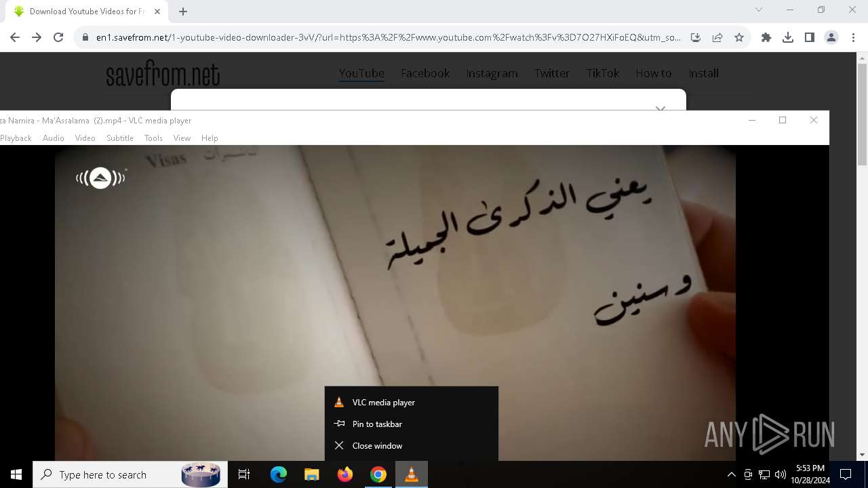Reload the savefrom.net page
The width and height of the screenshot is (868, 488).
coord(58,38)
